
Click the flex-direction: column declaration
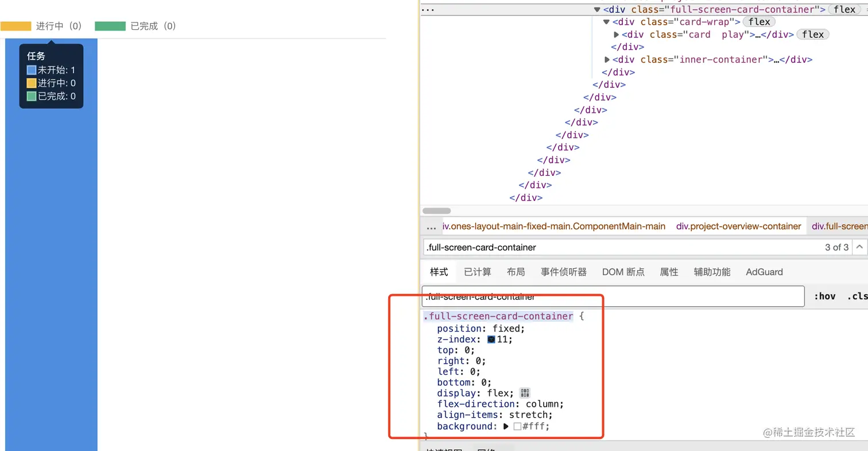(x=501, y=404)
